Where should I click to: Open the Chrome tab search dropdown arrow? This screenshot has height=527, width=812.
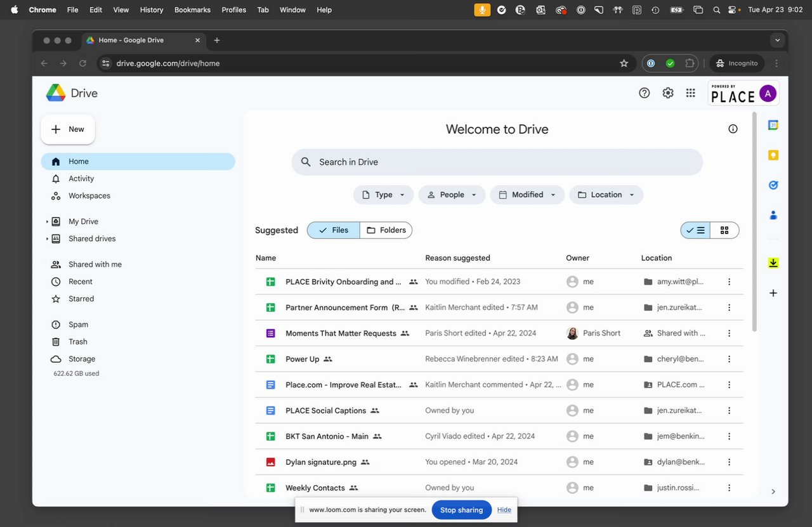coord(778,40)
